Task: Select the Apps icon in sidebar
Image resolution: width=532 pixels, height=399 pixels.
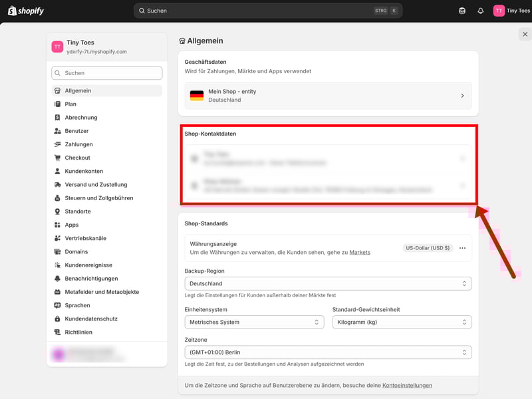Action: coord(58,225)
